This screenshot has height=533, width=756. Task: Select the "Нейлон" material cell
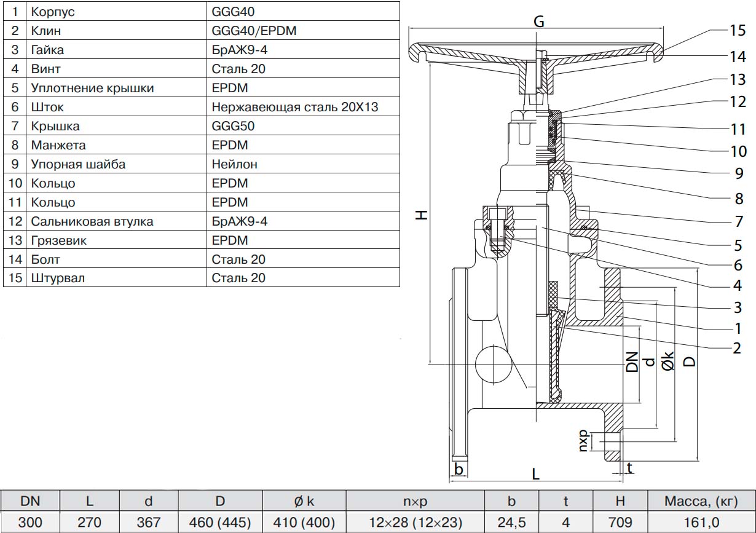(234, 164)
